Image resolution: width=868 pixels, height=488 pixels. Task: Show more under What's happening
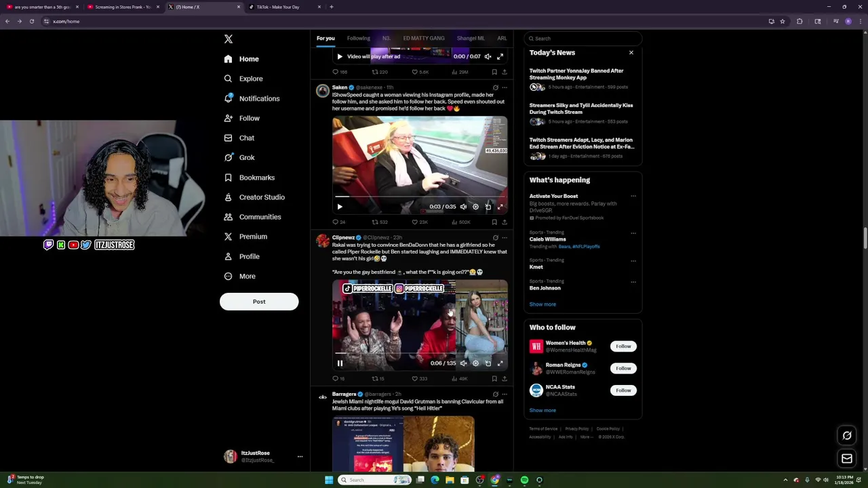point(542,304)
